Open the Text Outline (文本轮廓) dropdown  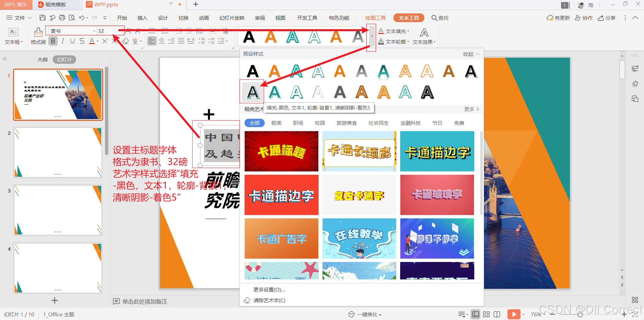(x=394, y=42)
